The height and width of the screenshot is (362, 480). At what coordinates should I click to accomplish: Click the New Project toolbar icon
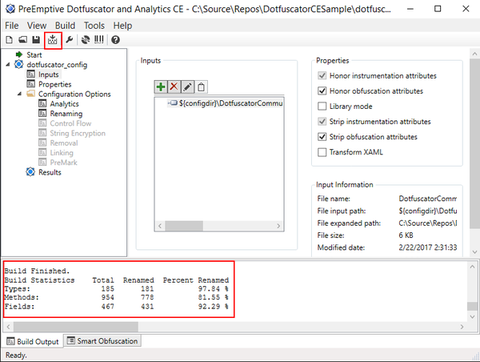point(9,40)
